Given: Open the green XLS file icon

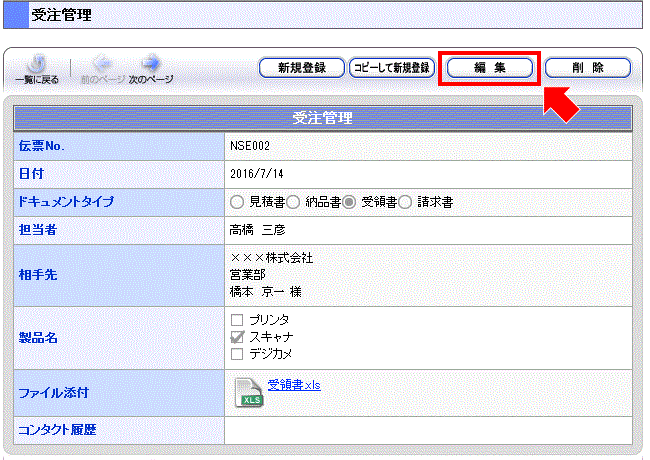Looking at the screenshot, I should click(248, 392).
